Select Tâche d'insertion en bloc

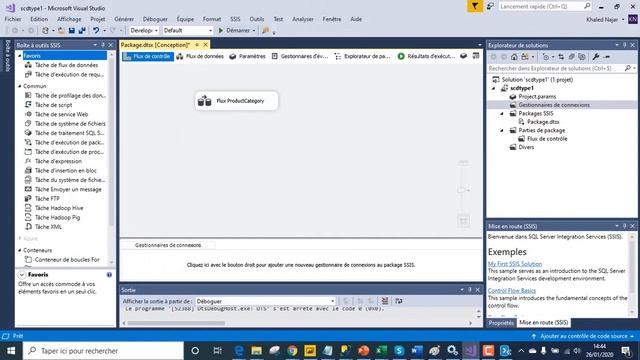(x=65, y=171)
